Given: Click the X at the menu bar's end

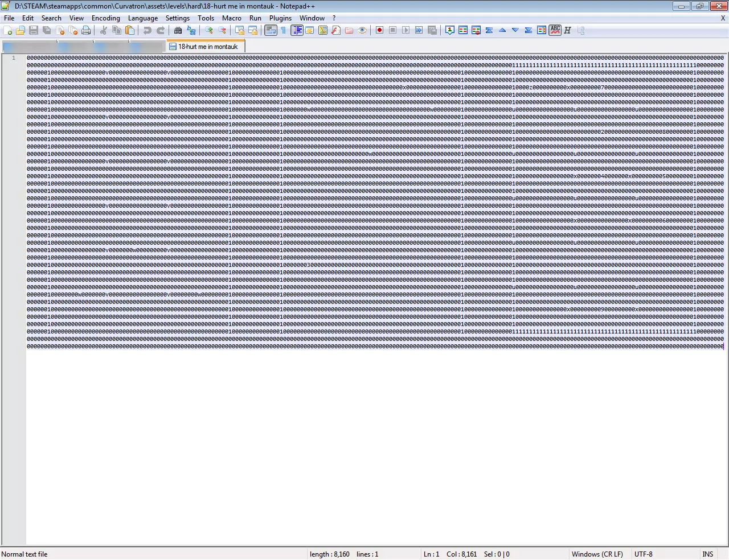Looking at the screenshot, I should pyautogui.click(x=723, y=18).
